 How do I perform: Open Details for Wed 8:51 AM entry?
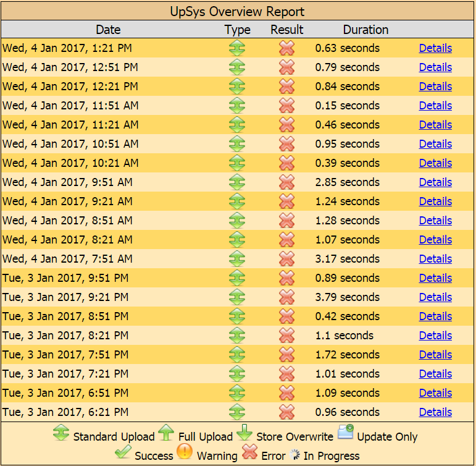(x=435, y=221)
